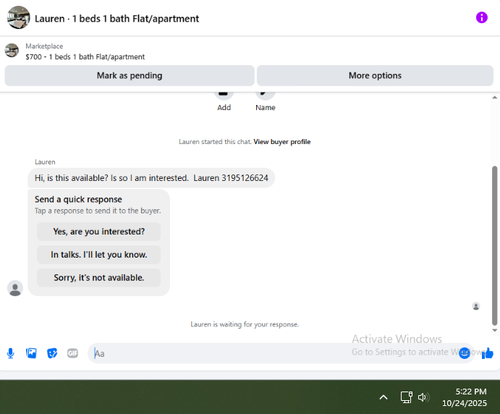This screenshot has width=500, height=414.
Task: Click the "$700 · 1 beds 1 bath Flat/apartment" listing text
Action: tap(85, 57)
